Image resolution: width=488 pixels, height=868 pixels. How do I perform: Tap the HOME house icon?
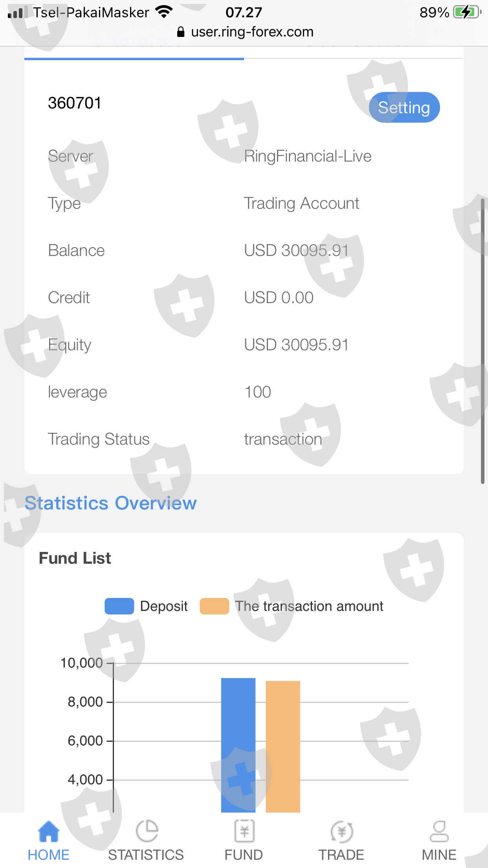pos(48,831)
